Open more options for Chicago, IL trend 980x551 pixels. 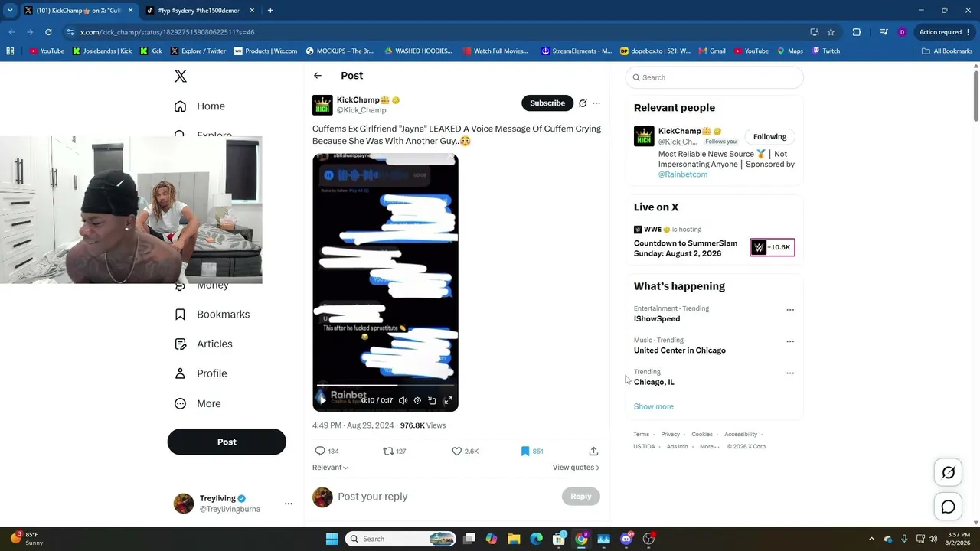(790, 373)
